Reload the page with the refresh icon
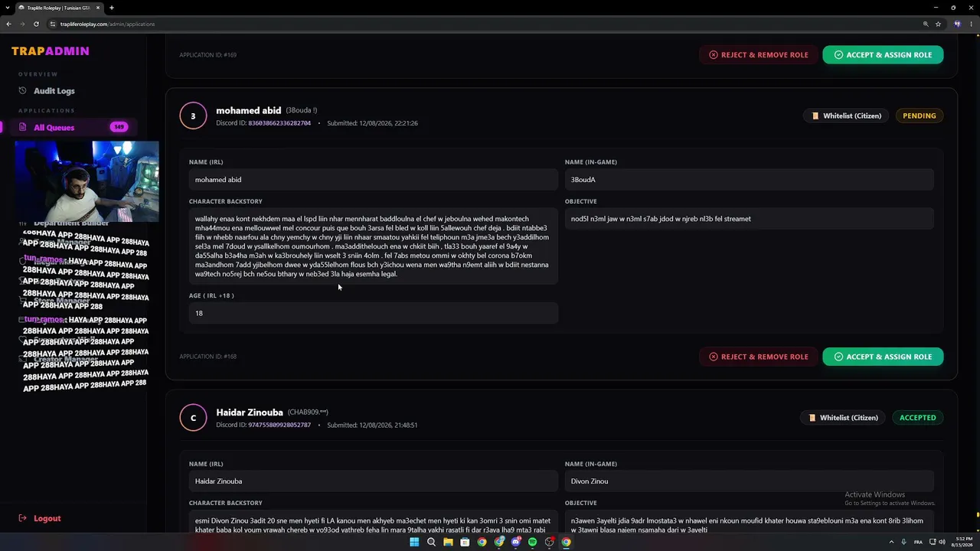The width and height of the screenshot is (980, 551). point(36,24)
